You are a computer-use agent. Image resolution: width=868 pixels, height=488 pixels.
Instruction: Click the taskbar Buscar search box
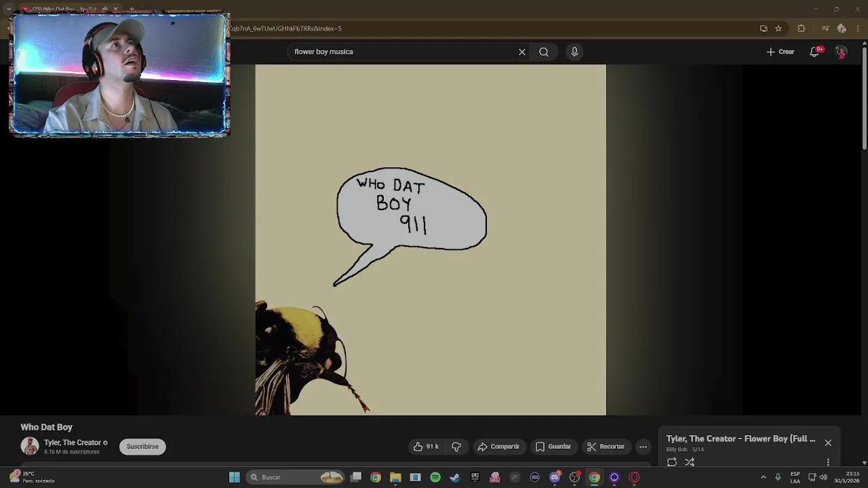coord(295,477)
